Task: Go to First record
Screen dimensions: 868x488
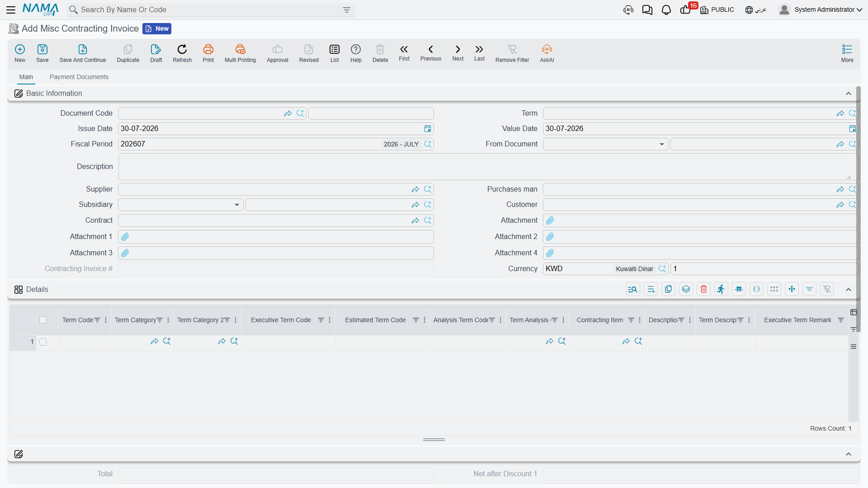Action: [404, 52]
